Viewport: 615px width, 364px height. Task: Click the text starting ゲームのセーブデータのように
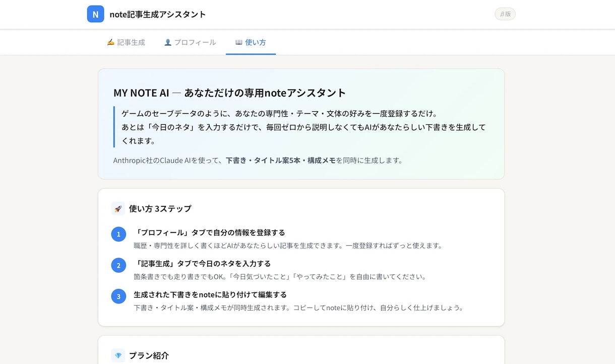point(304,127)
